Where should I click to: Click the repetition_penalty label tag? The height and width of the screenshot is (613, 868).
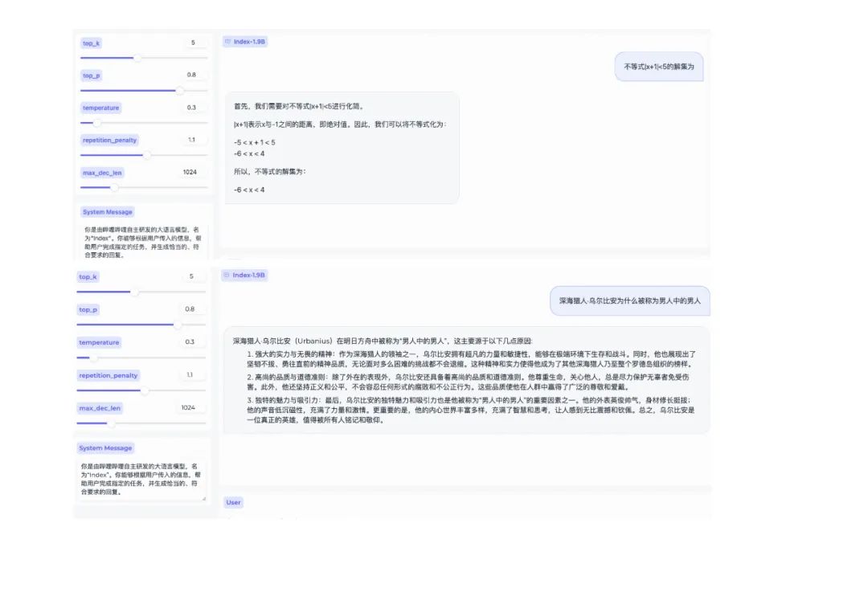(x=109, y=140)
